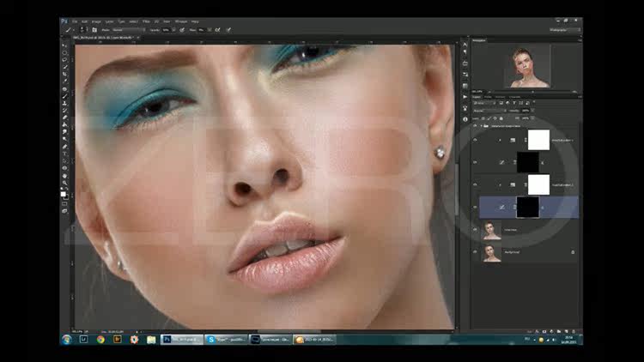Switch to Skype taskbar button
Image resolution: width=644 pixels, height=362 pixels.
[x=226, y=340]
